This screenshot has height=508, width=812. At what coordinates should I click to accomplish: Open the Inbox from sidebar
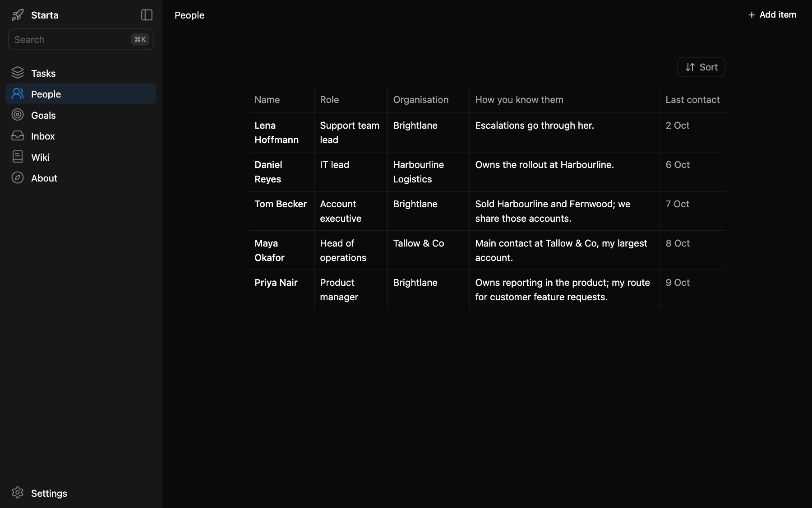[81, 135]
